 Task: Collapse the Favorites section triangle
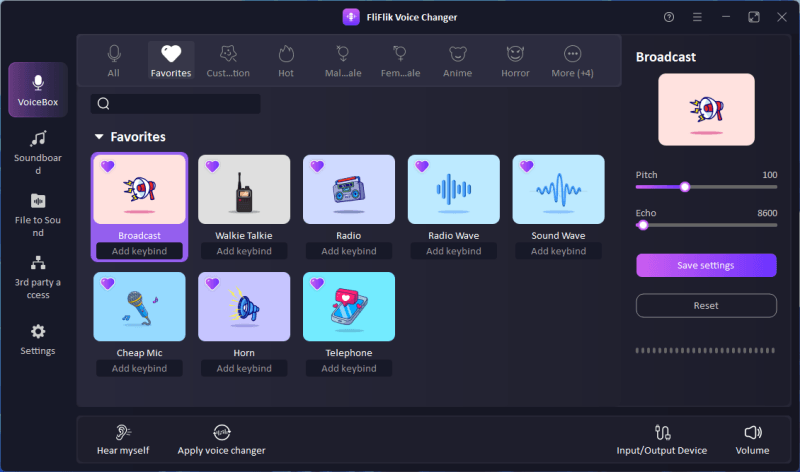(99, 137)
